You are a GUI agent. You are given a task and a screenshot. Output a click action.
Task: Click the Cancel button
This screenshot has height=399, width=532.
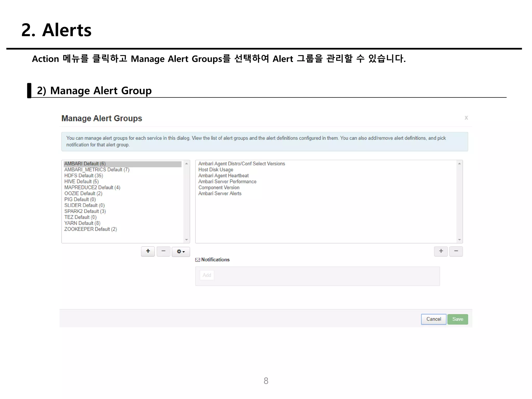click(434, 319)
